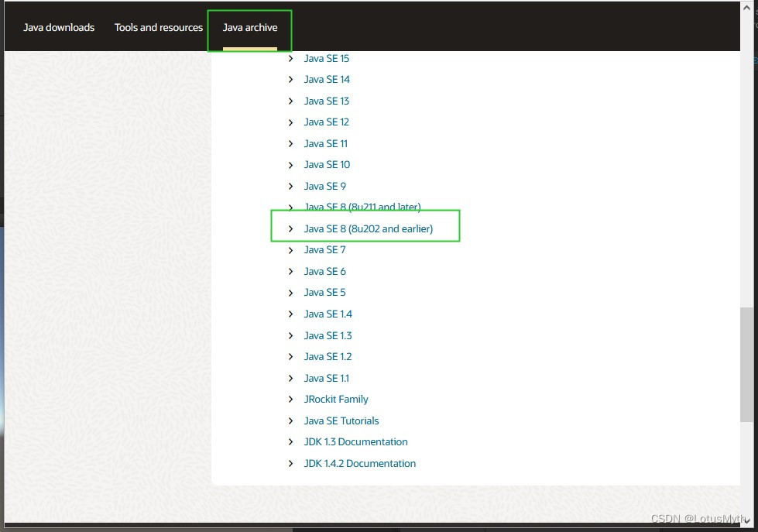Viewport: 758px width, 532px height.
Task: Click chevron beside Java SE 15
Action: click(290, 59)
